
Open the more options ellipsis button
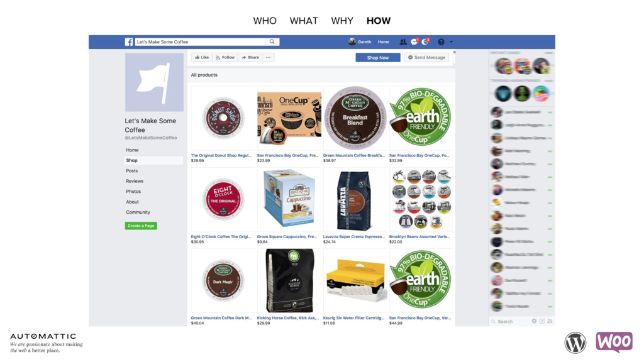point(268,57)
